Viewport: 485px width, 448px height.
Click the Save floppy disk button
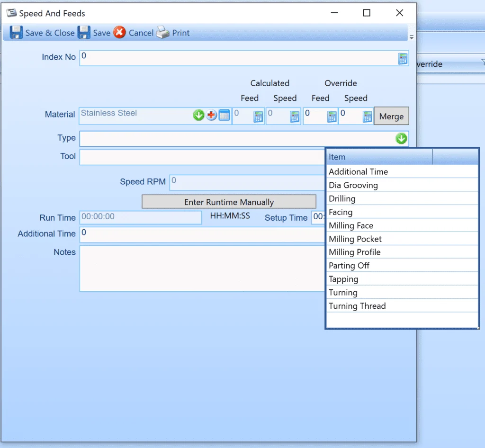[x=94, y=33]
